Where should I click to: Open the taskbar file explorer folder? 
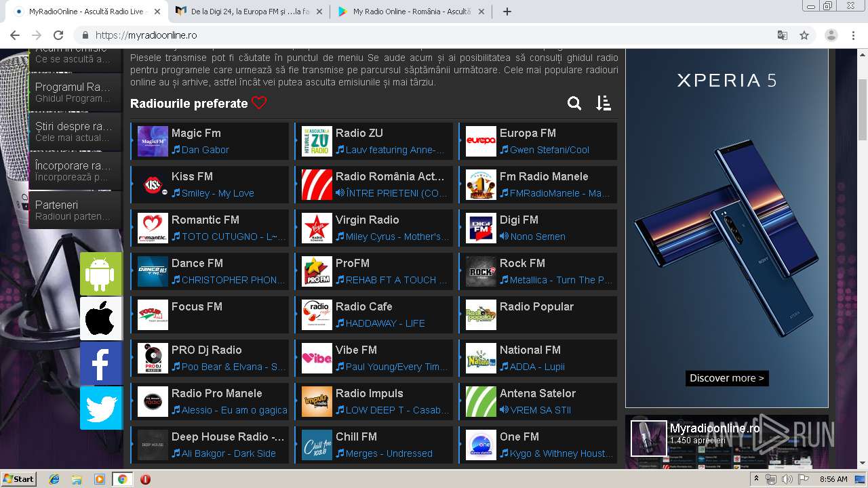pos(77,479)
